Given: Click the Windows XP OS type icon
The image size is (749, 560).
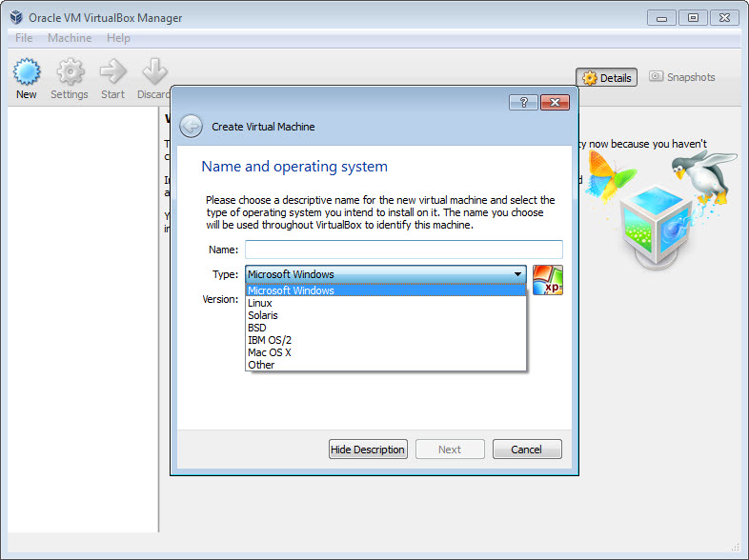Looking at the screenshot, I should [x=547, y=280].
